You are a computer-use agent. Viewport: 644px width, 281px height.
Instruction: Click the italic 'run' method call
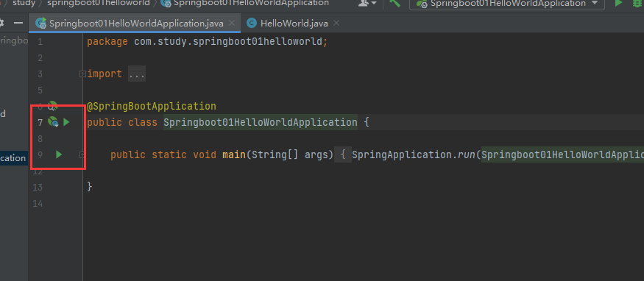coord(466,154)
